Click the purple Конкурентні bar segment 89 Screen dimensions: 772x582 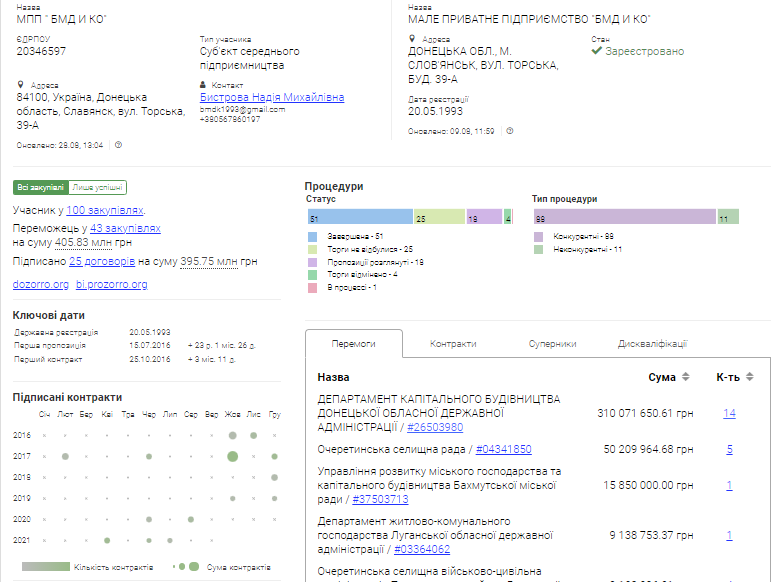625,217
